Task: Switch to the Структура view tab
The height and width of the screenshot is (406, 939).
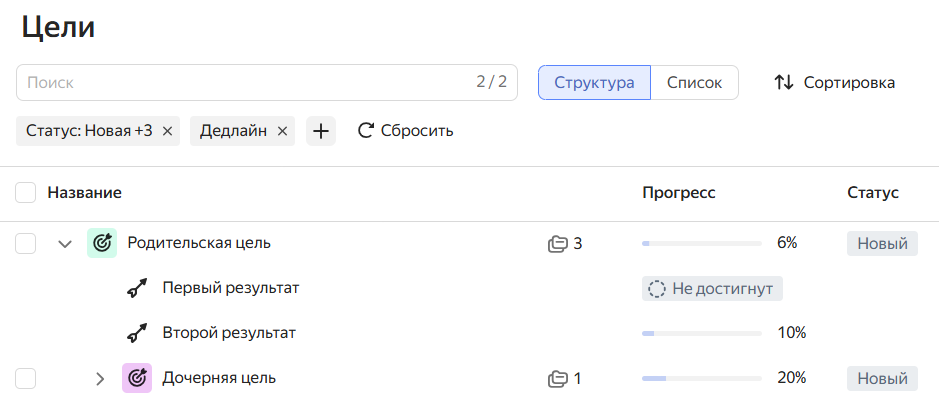Action: click(594, 82)
